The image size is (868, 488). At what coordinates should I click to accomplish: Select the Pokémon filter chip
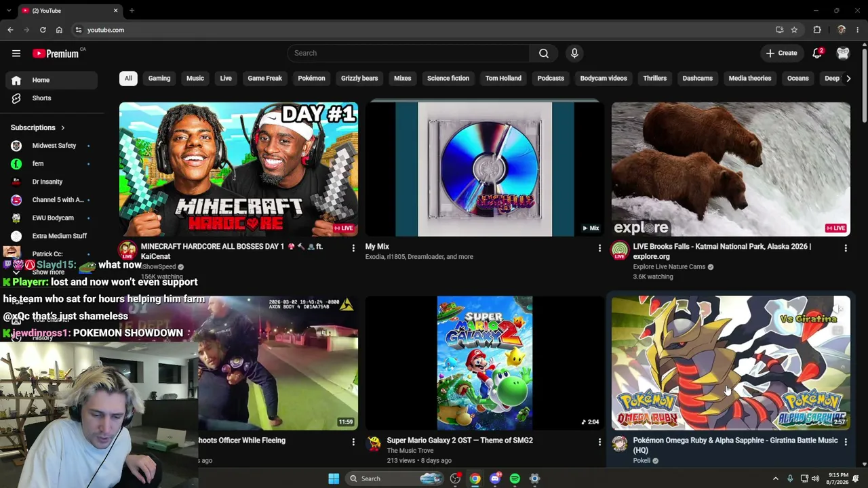[311, 79]
